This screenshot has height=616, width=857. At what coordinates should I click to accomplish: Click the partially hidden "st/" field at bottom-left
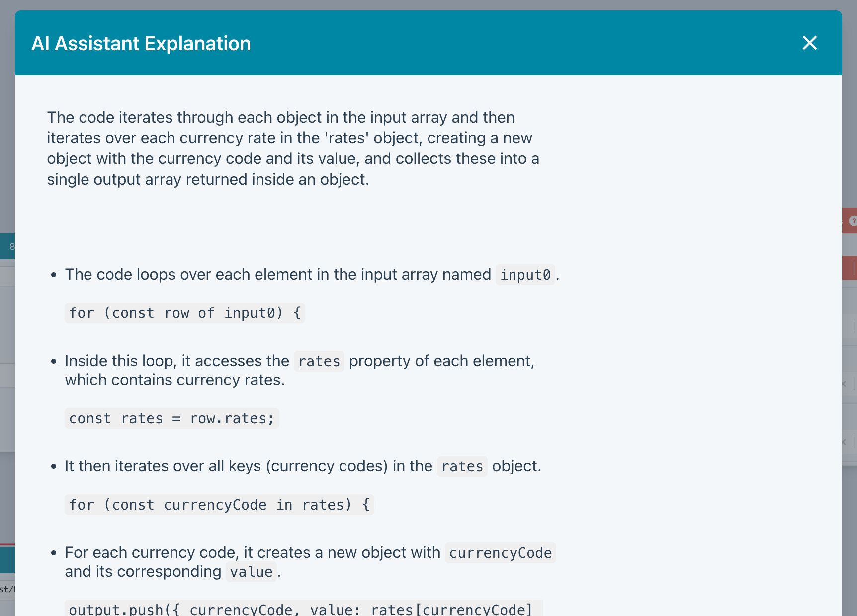click(7, 589)
